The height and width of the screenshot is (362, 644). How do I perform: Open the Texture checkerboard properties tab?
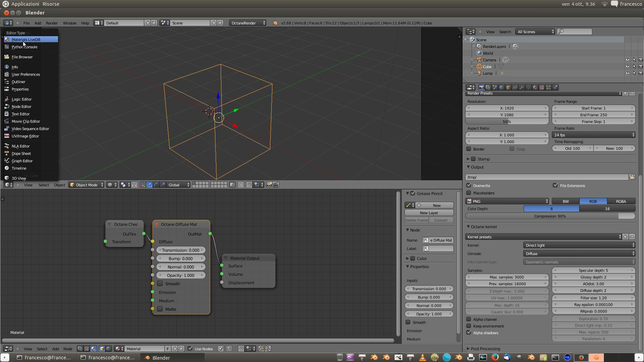pyautogui.click(x=542, y=87)
